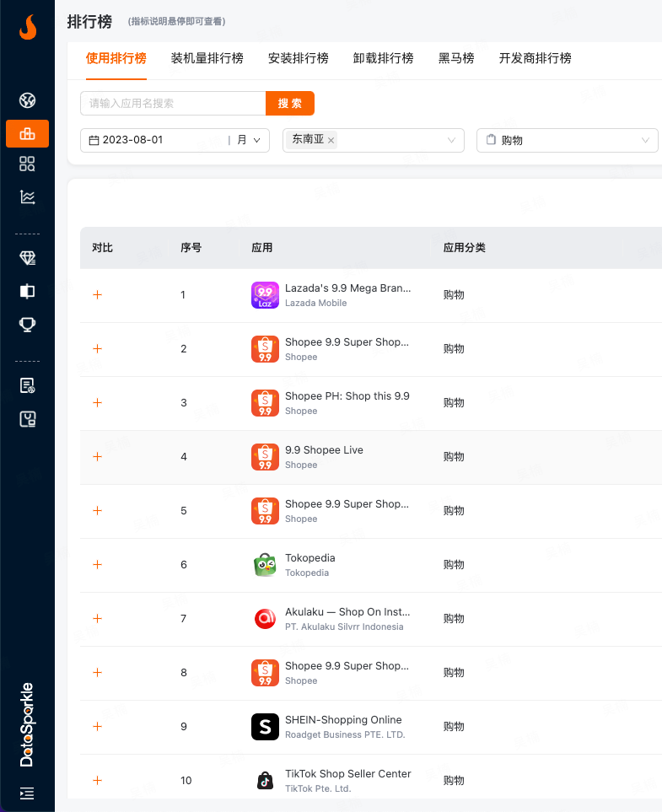Open the report document sidebar icon
662x812 pixels.
[x=28, y=386]
